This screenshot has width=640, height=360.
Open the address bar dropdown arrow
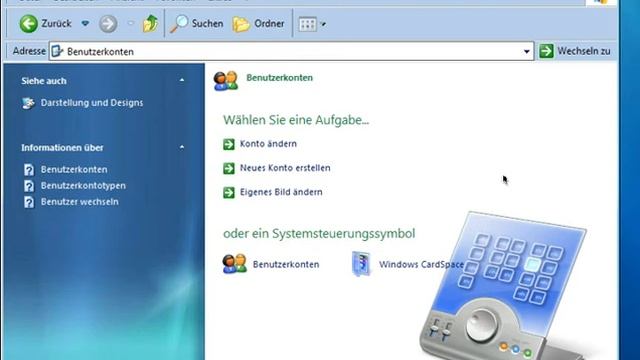(x=526, y=51)
